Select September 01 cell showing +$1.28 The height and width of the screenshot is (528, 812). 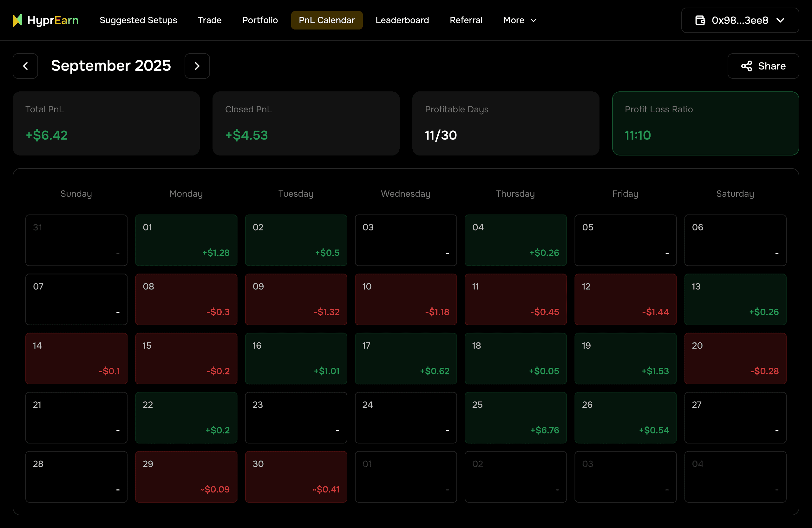coord(186,240)
